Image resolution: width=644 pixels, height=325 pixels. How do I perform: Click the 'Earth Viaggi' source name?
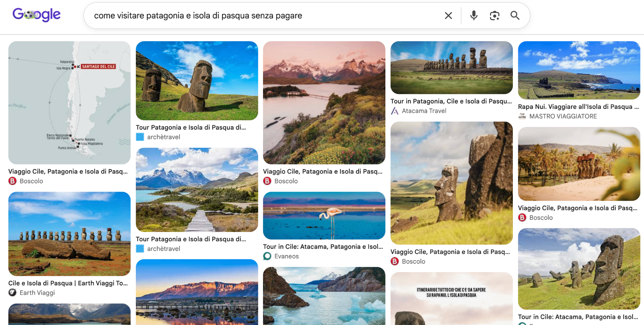(x=37, y=292)
